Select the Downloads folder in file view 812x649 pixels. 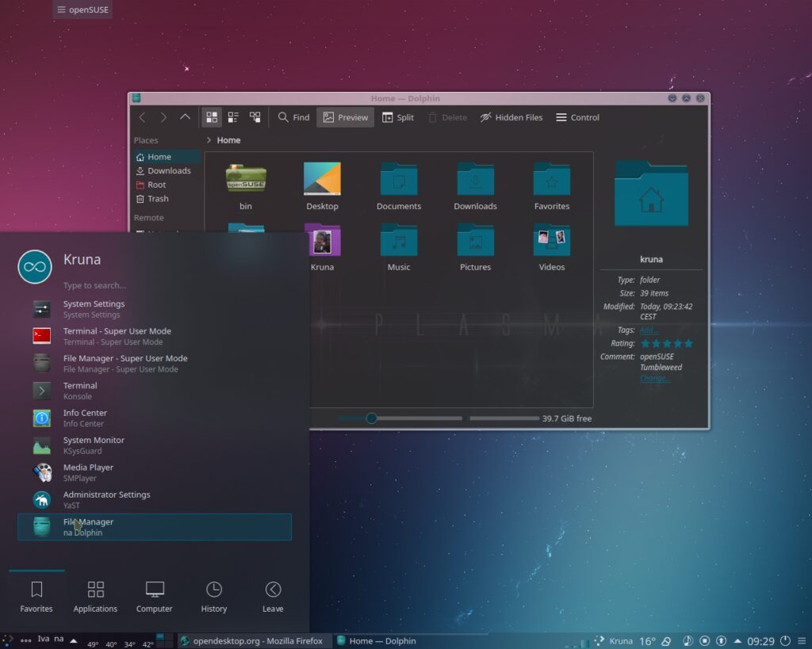pos(476,179)
